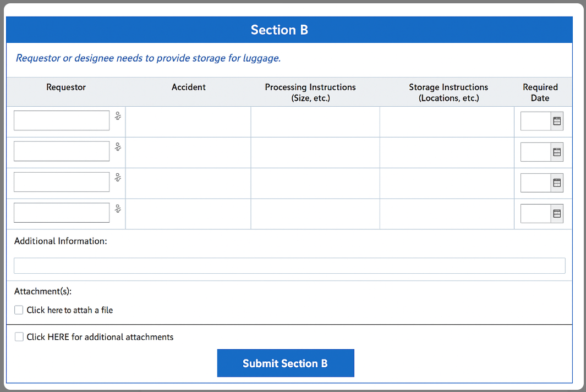Viewport: 586px width, 392px height.
Task: Click the third row Required Date field
Action: tap(536, 183)
